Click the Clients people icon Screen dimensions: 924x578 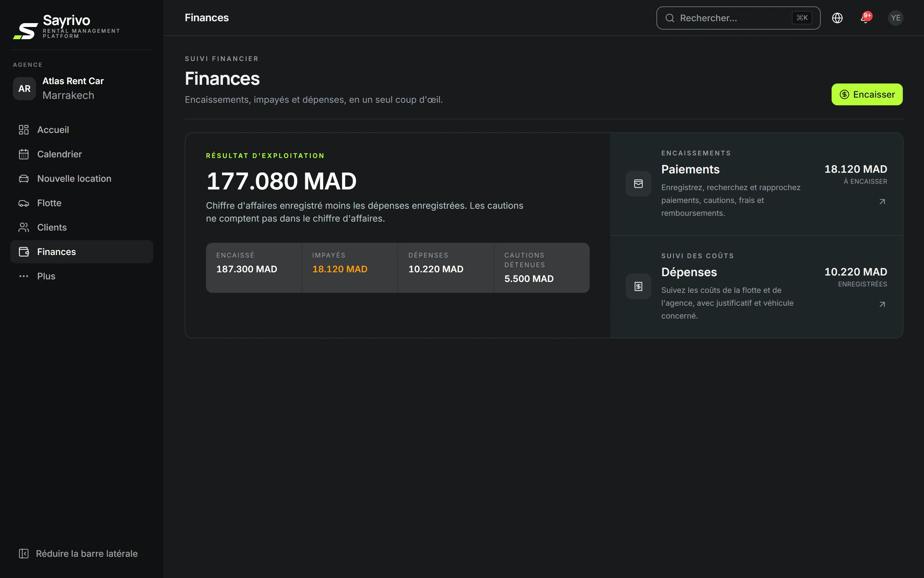point(24,227)
